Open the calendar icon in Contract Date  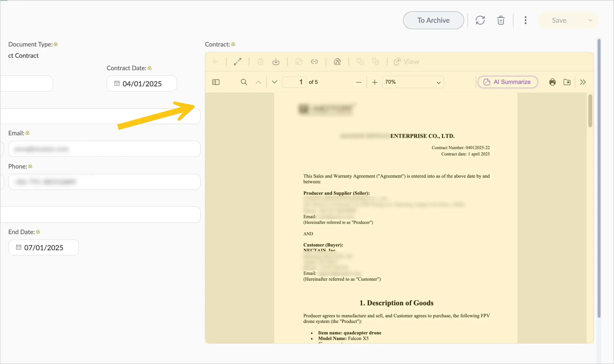click(x=117, y=83)
